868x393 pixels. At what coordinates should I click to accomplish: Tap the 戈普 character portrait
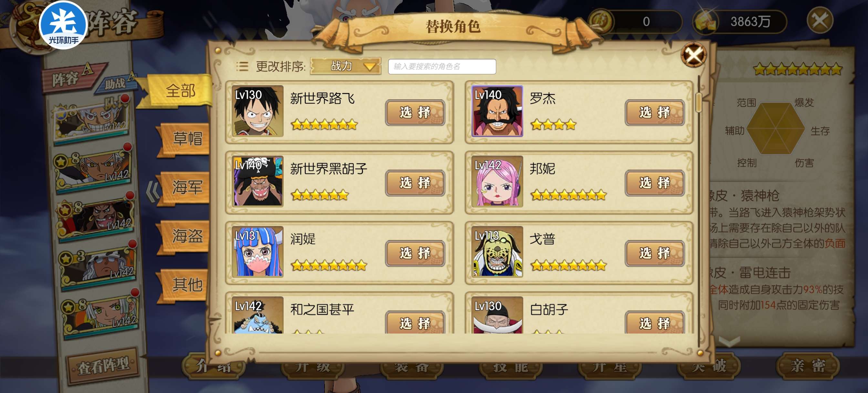click(x=497, y=252)
